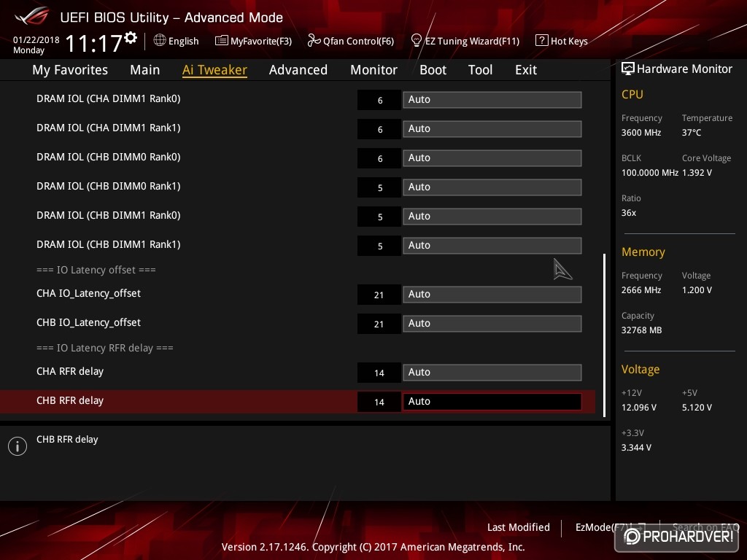747x560 pixels.
Task: Open the Tool tab
Action: coord(480,70)
